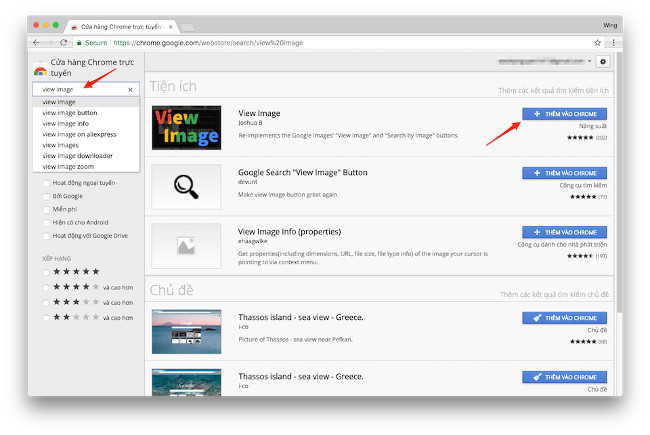Click the browser forward arrow
Screen dimensions: 650x435
pos(50,42)
